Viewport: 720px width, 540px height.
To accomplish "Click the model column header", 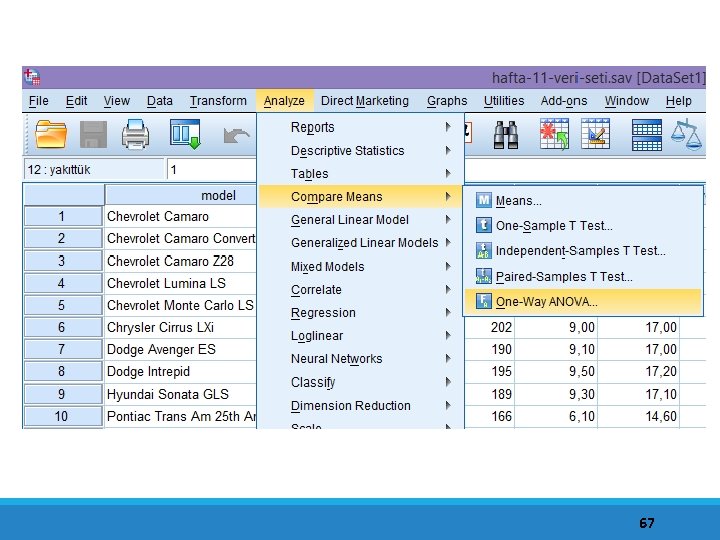I will point(181,195).
